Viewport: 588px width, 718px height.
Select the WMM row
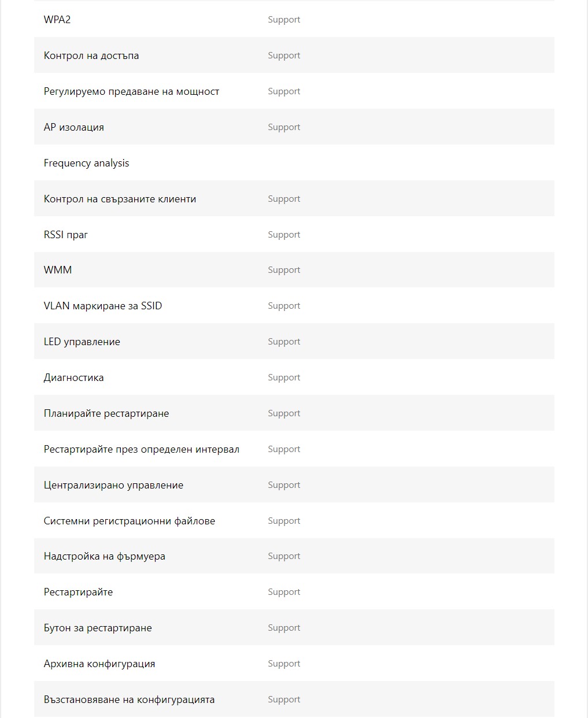[294, 270]
